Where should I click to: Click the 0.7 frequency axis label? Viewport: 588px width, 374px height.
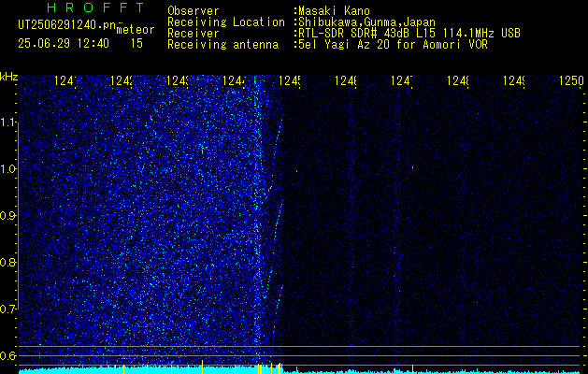[x=7, y=309]
